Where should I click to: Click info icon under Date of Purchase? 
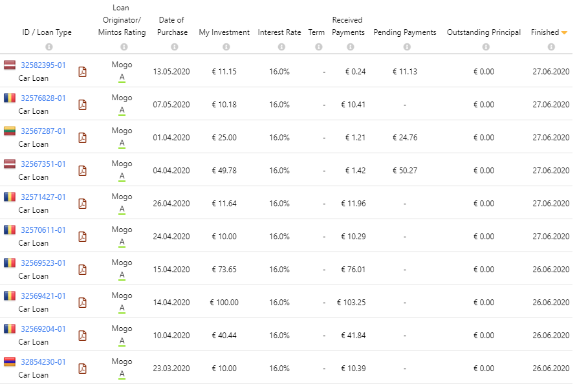click(174, 47)
